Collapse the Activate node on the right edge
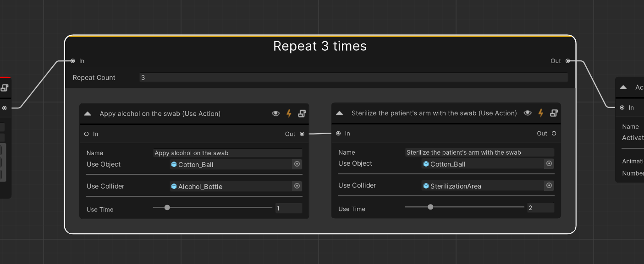This screenshot has width=644, height=264. pos(623,87)
